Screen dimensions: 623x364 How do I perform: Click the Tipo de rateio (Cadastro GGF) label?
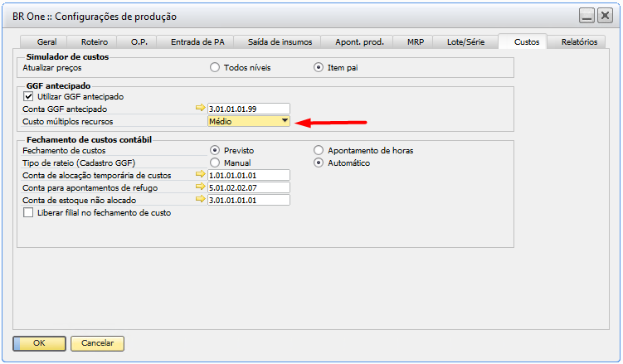[x=79, y=163]
